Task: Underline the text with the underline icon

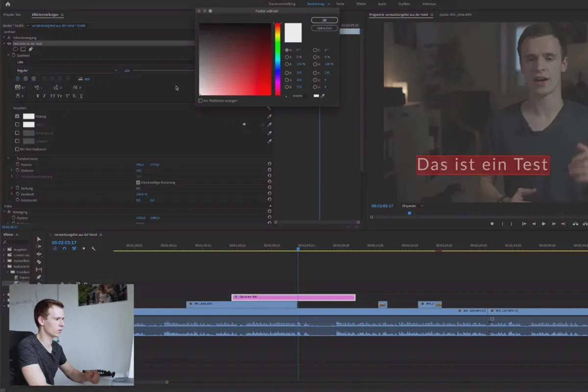Action: (x=82, y=96)
